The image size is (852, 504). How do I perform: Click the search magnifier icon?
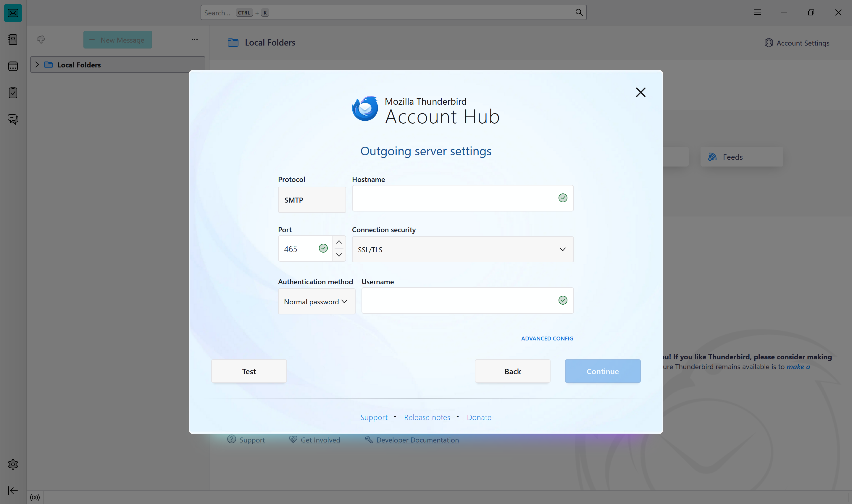tap(579, 12)
